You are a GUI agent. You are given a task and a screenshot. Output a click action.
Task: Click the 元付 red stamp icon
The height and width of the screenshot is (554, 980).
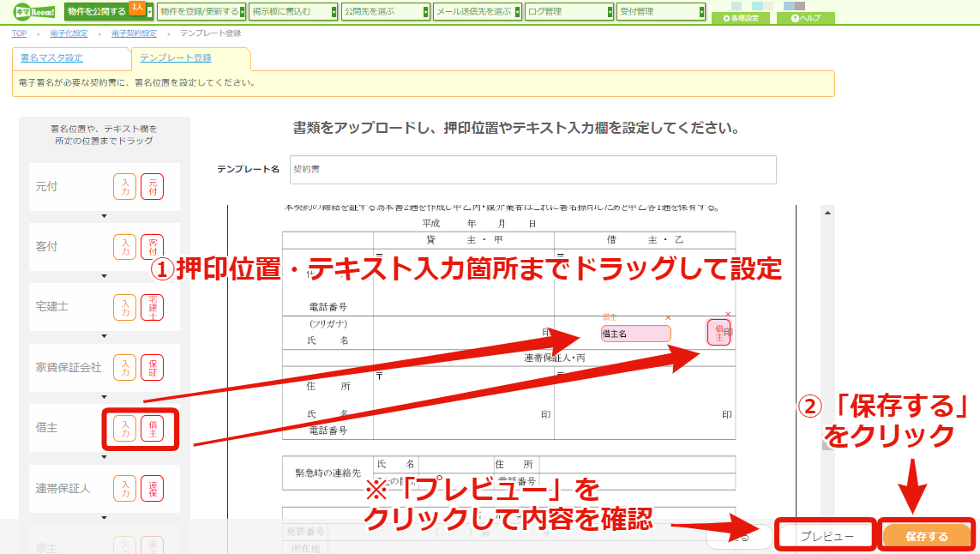pos(153,187)
